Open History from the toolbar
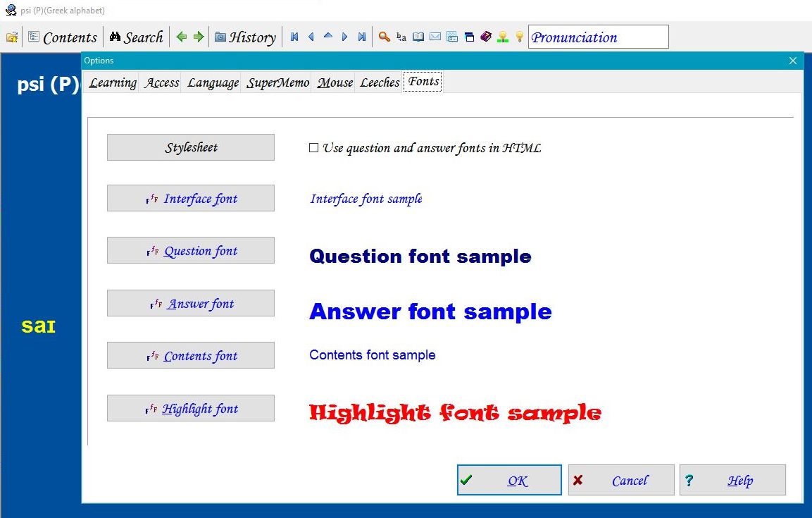Screen dimensions: 812x518 point(245,37)
